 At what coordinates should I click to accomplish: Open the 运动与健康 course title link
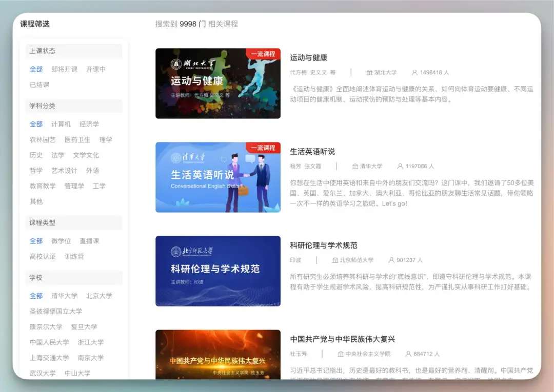pyautogui.click(x=309, y=58)
